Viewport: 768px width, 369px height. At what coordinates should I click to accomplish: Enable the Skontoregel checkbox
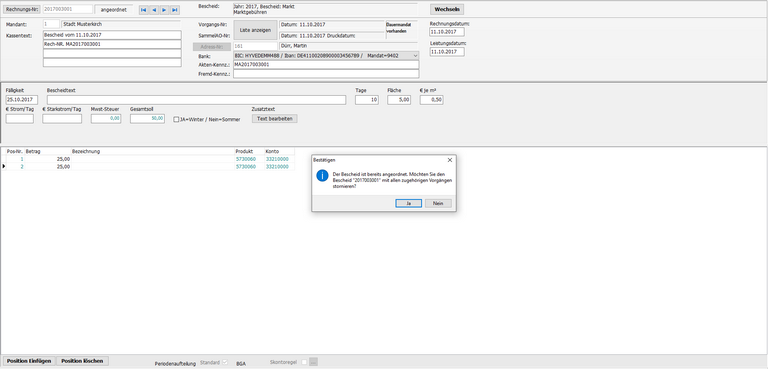coord(304,363)
